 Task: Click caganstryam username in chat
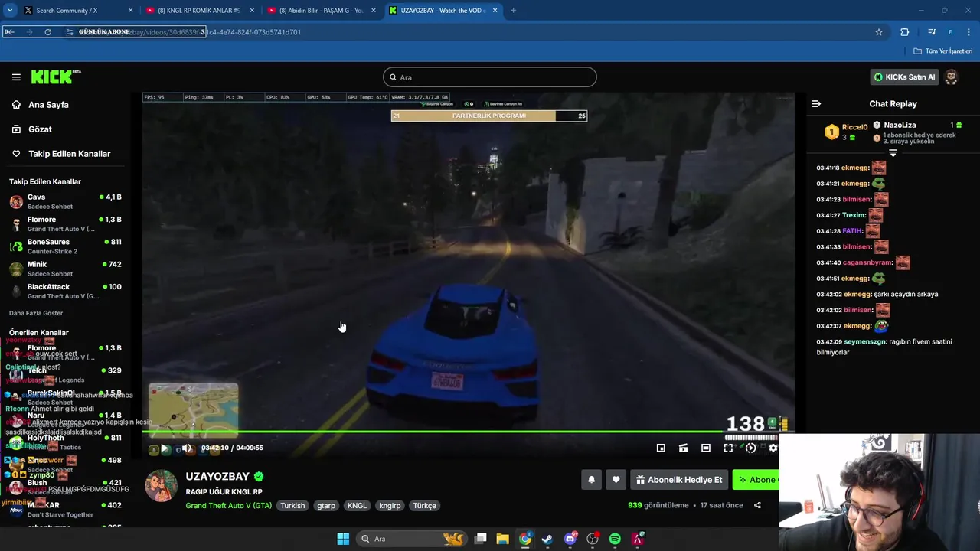[x=867, y=263]
